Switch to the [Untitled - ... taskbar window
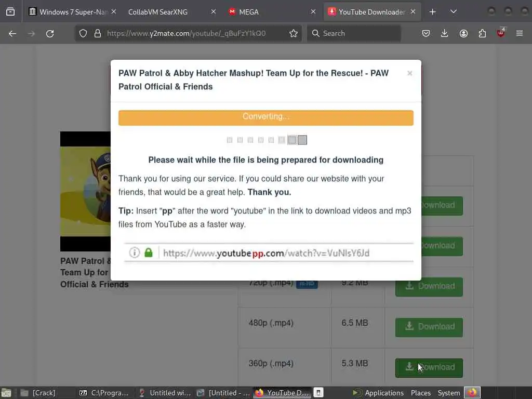Screen dimensions: 532x399 point(223,393)
